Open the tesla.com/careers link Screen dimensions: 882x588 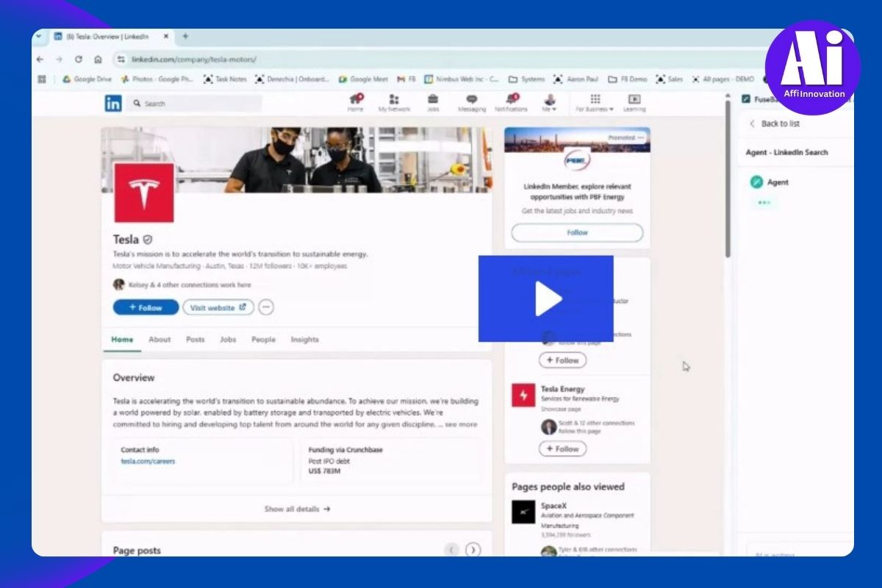[x=148, y=462]
